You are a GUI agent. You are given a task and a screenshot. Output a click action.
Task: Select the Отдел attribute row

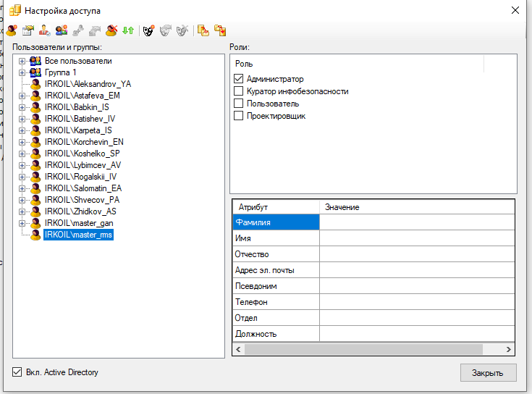(276, 318)
